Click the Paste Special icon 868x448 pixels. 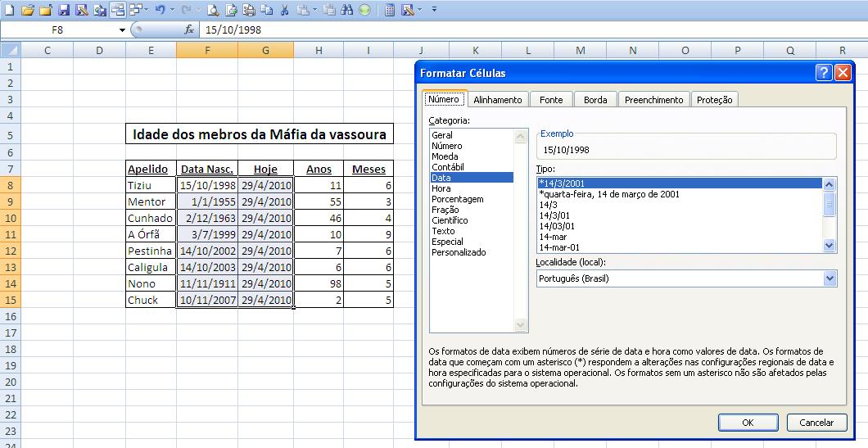(329, 9)
